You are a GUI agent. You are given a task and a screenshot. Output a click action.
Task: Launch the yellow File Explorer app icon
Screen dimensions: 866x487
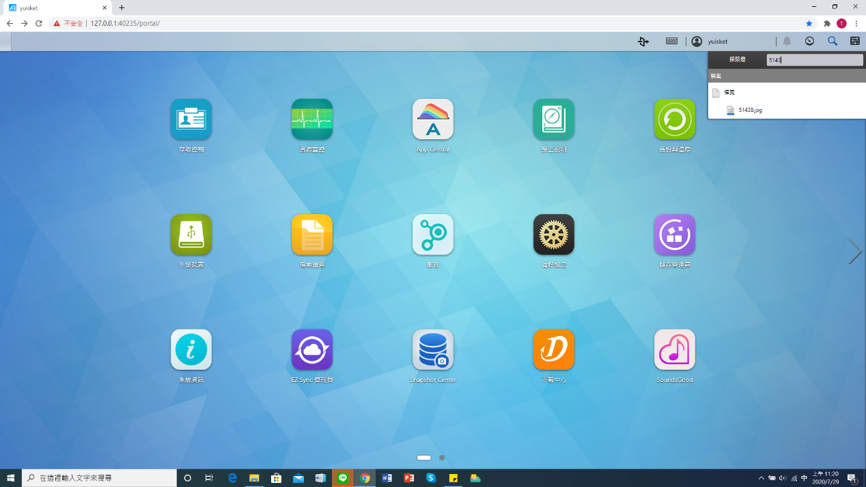coord(312,235)
